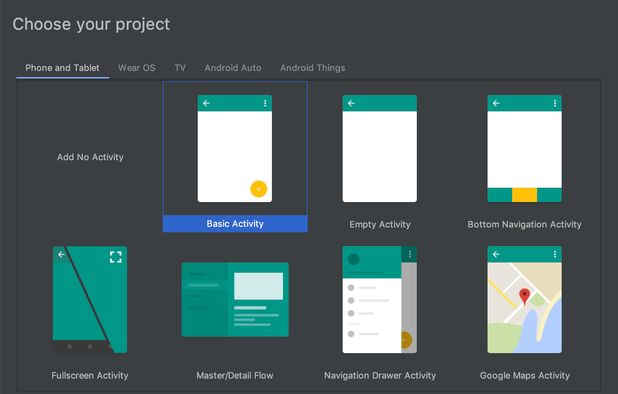
Task: Click the light detail pane in Master/Detail preview
Action: [259, 286]
